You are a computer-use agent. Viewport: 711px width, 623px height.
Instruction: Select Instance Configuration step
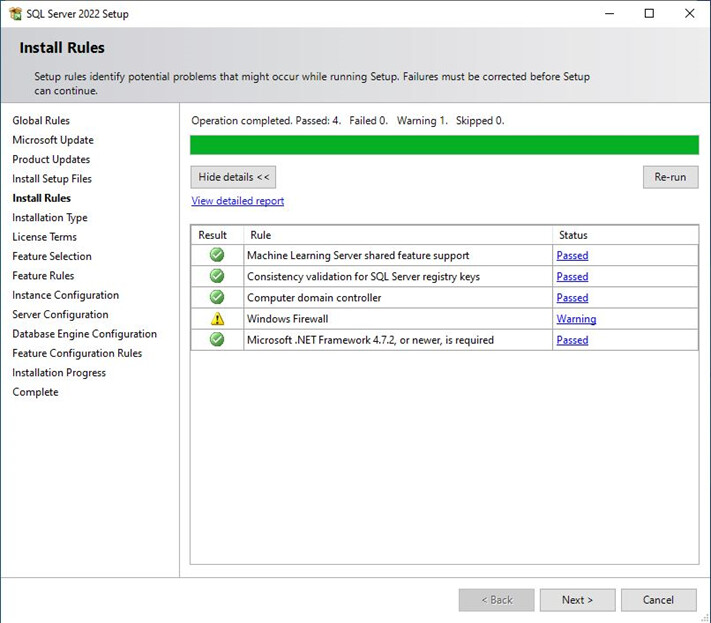point(65,295)
